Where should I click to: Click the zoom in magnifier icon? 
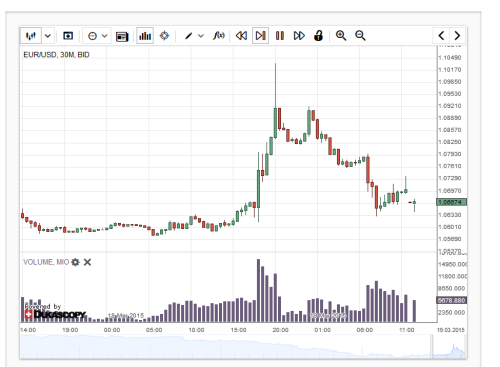point(341,35)
